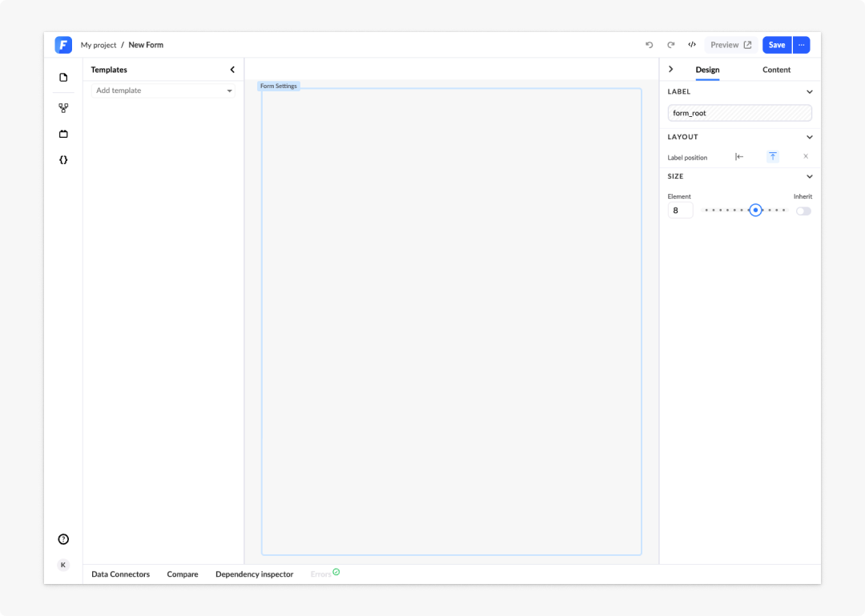Go to My project breadcrumb
The width and height of the screenshot is (865, 616).
99,45
